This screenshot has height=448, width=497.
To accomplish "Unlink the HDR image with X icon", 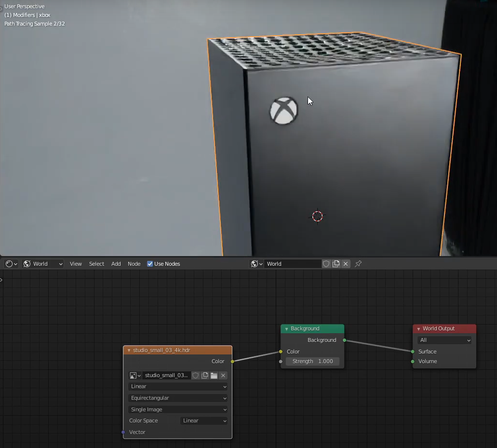I will click(223, 375).
